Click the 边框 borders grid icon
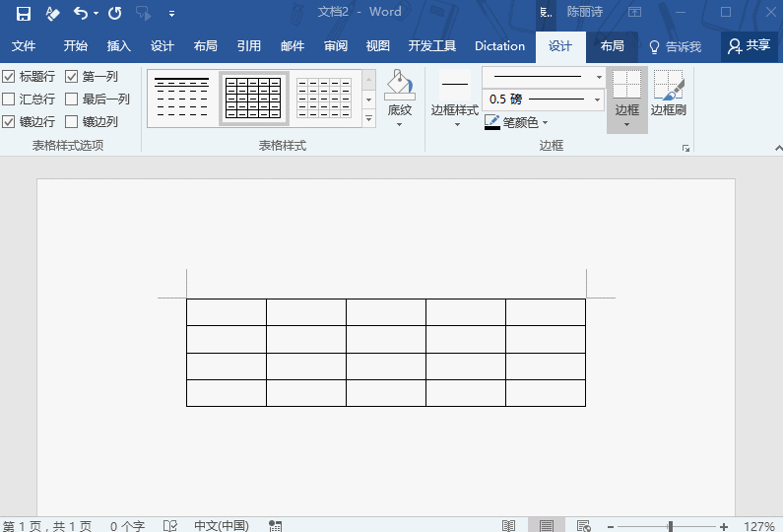The height and width of the screenshot is (532, 783). tap(626, 85)
